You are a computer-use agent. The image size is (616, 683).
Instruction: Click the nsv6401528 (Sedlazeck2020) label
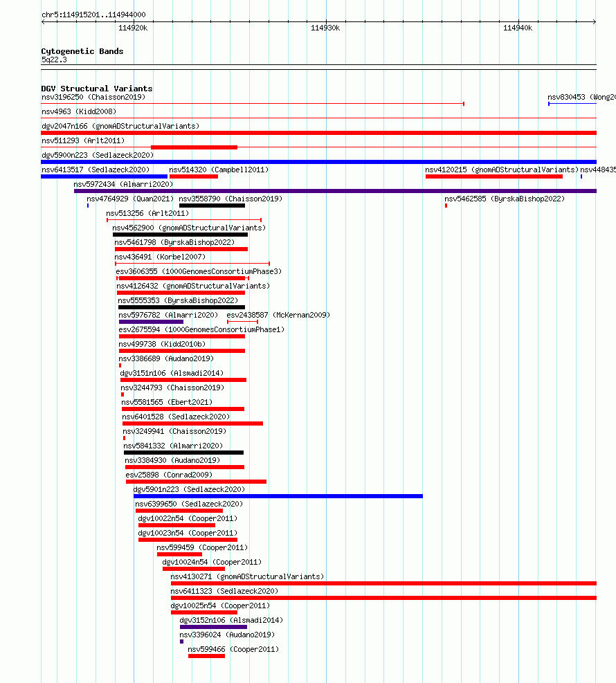coord(176,417)
